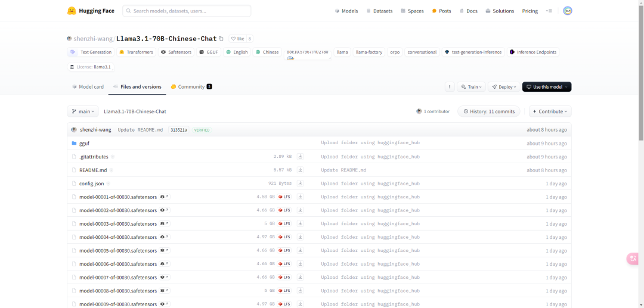Expand the Train dropdown
Viewport: 644px width, 308px height.
[472, 87]
